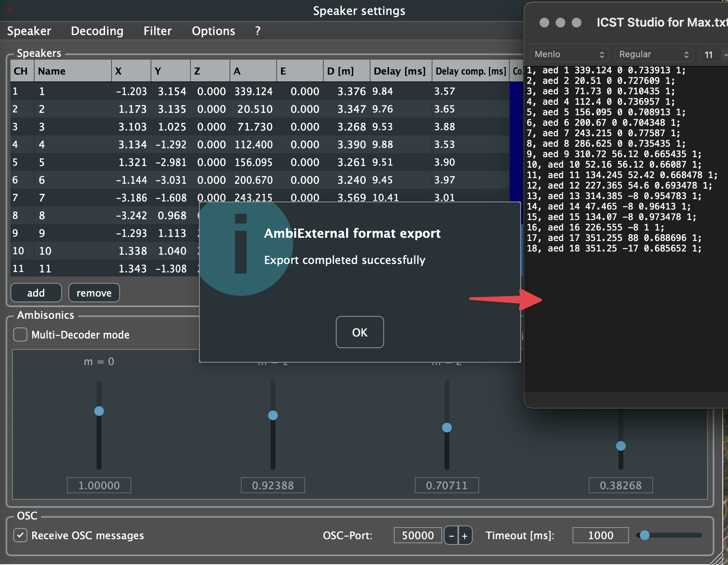Open the Filter menu
Image resolution: width=728 pixels, height=565 pixels.
(157, 31)
